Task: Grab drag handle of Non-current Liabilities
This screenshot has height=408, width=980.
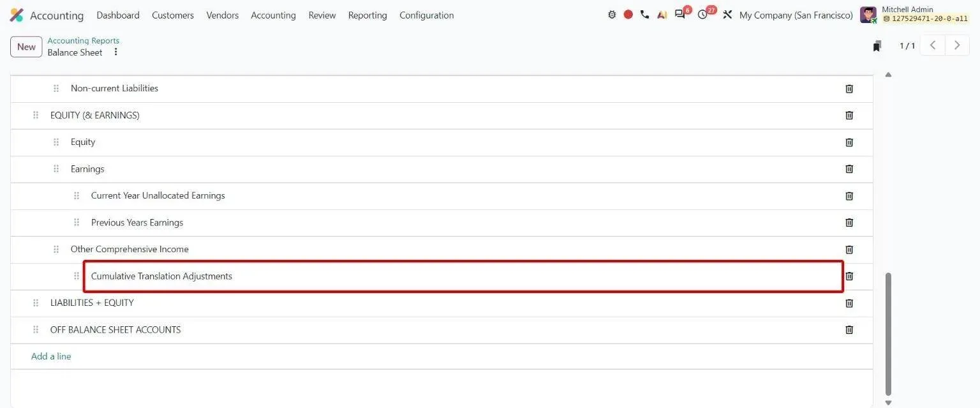Action: pyautogui.click(x=56, y=89)
